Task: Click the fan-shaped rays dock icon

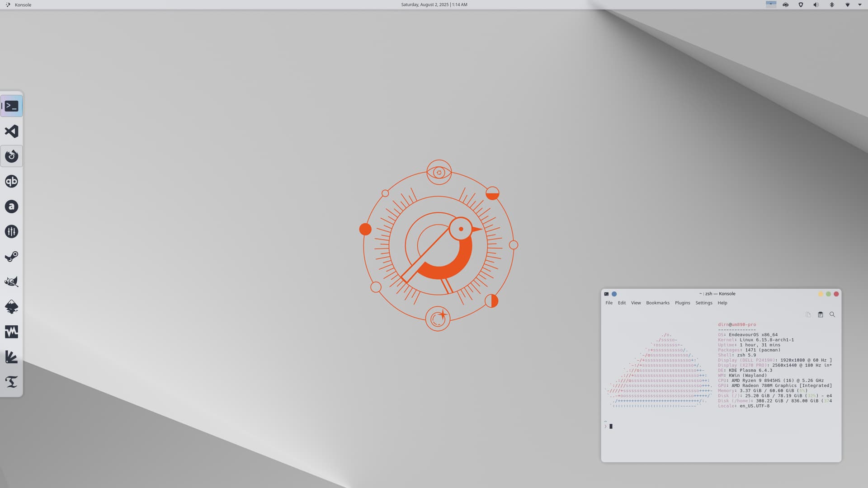Action: [11, 357]
